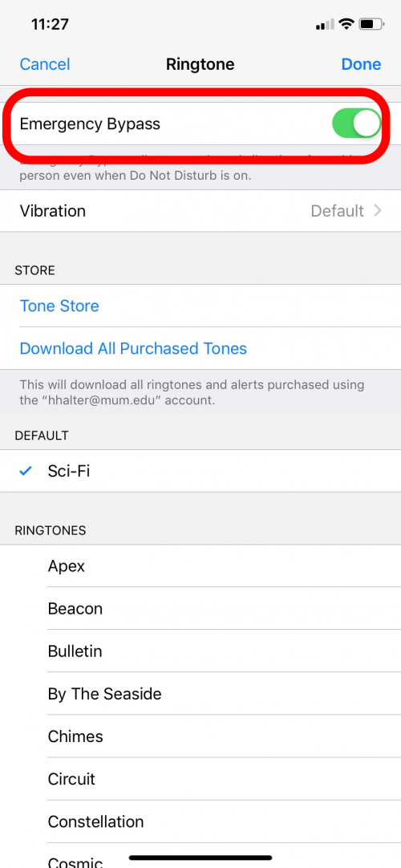Select the Sci-Fi default ringtone
Viewport: 401px width, 868px height.
pos(200,471)
